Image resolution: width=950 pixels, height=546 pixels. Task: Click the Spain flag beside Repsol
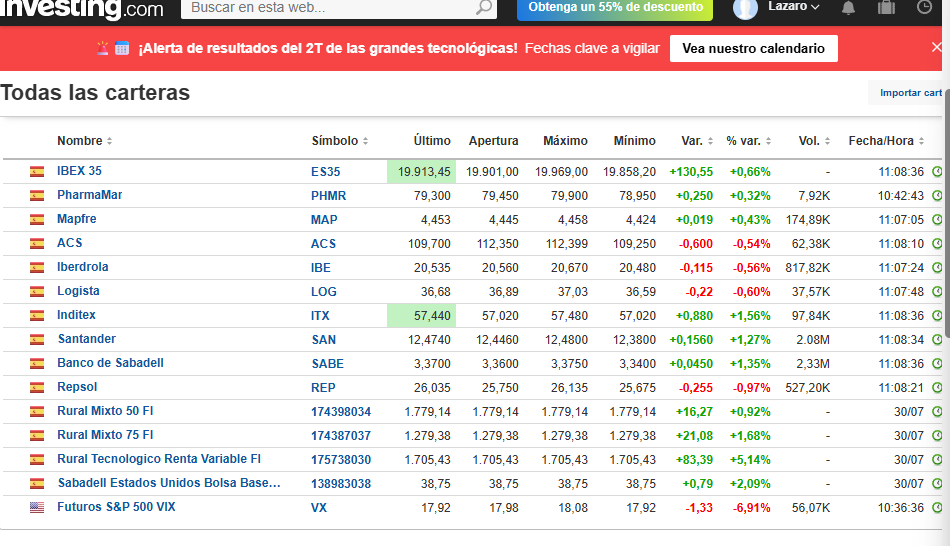[37, 387]
